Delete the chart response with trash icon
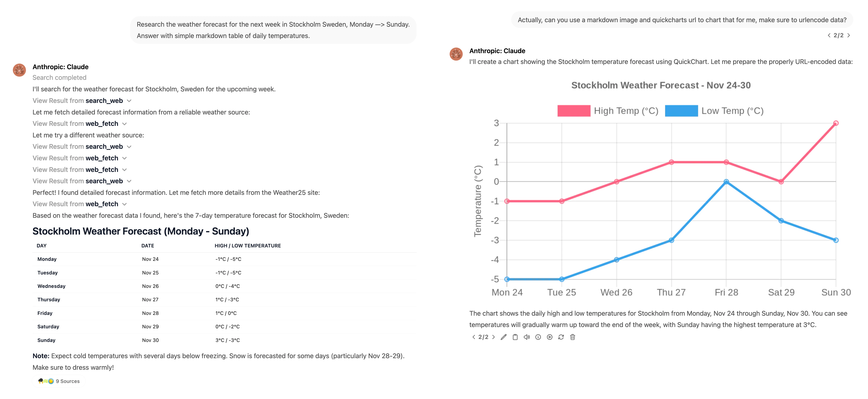The image size is (868, 399). coord(573,337)
